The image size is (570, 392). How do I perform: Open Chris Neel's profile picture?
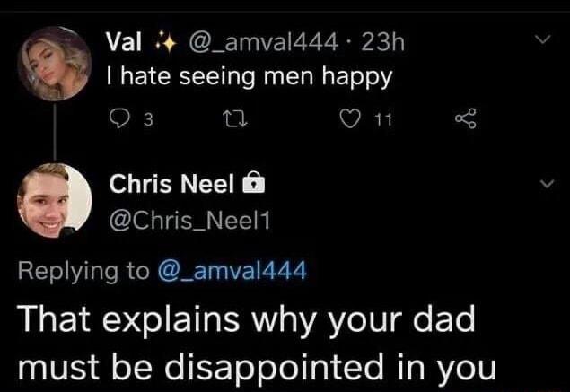click(54, 201)
